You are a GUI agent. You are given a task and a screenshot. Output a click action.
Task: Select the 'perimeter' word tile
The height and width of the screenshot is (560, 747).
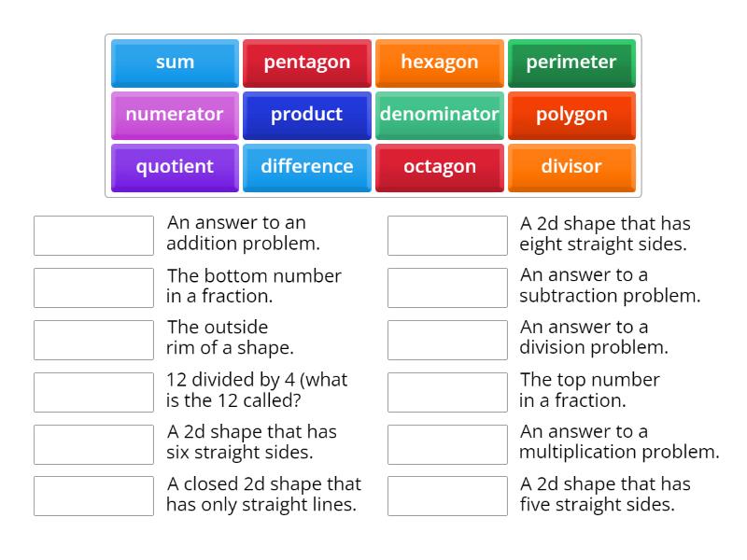pos(571,63)
